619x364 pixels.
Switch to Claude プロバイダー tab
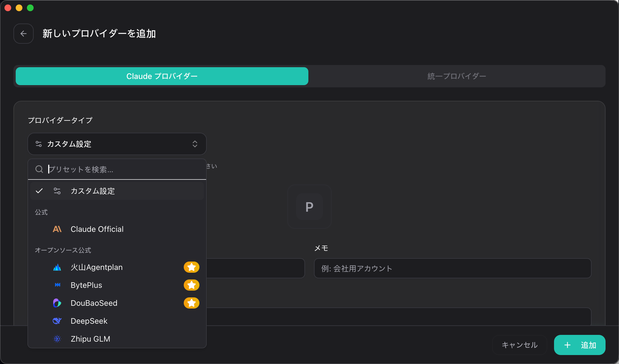[x=162, y=76]
